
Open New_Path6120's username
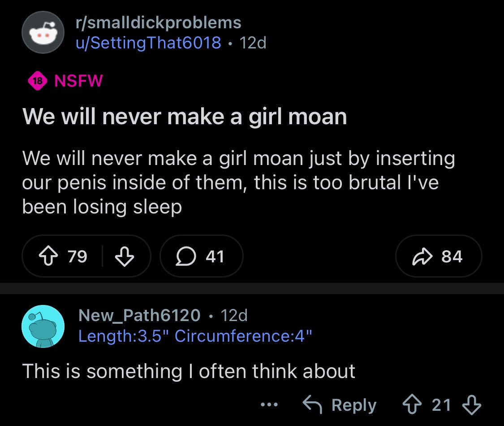(x=139, y=315)
